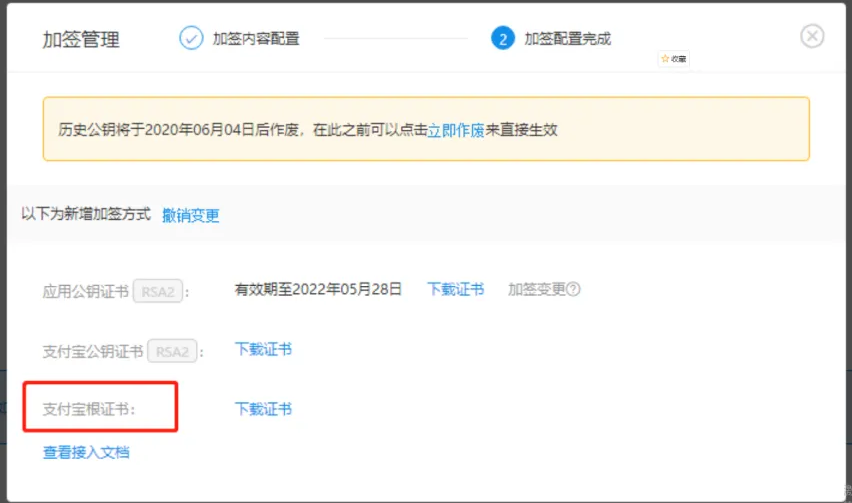852x503 pixels.
Task: Click the checkmark icon for step one
Action: point(190,38)
